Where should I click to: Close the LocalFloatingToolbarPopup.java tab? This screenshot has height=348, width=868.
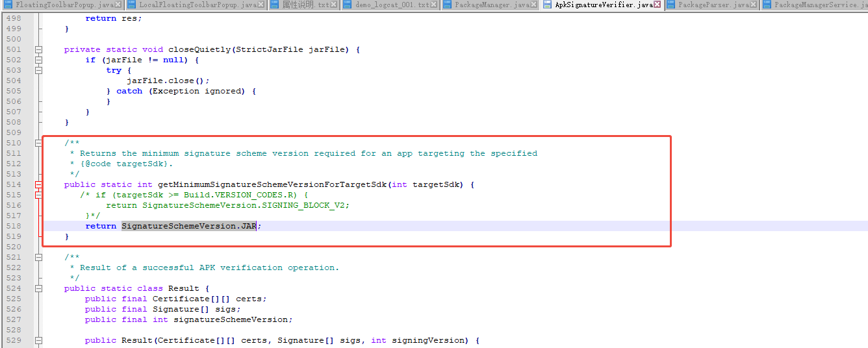tap(261, 5)
